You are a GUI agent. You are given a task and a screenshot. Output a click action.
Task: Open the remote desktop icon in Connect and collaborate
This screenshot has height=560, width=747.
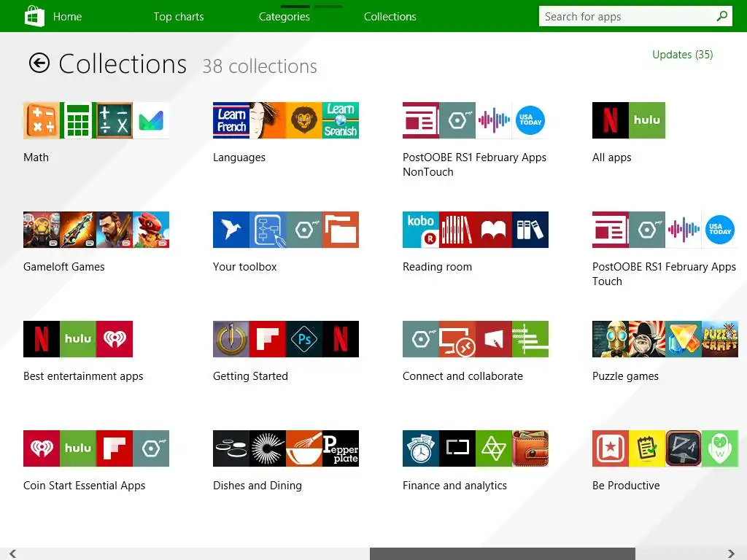click(457, 339)
